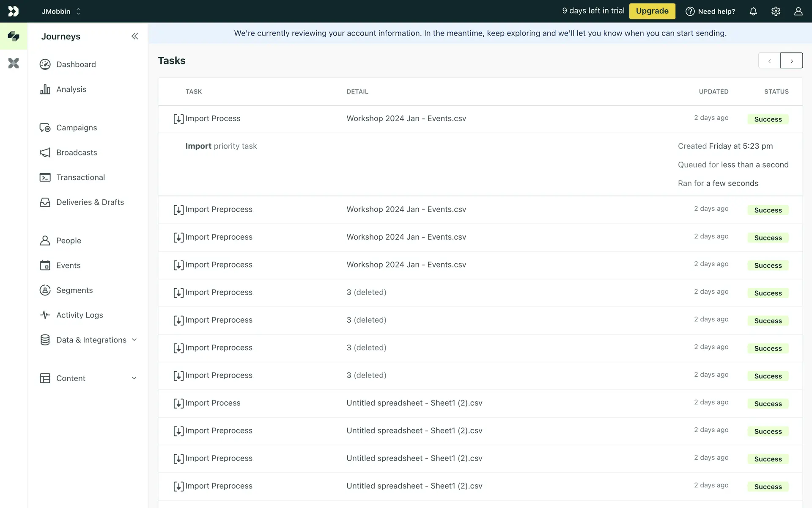Click the notifications bell icon
The height and width of the screenshot is (508, 812).
753,11
